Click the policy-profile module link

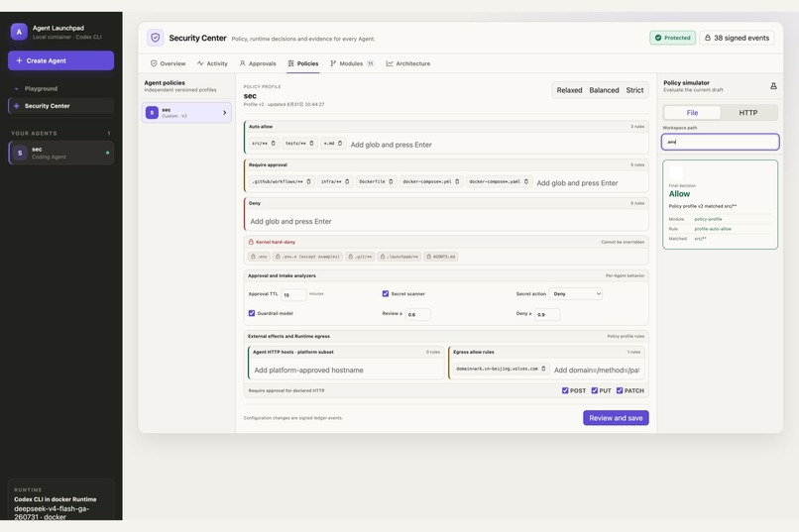click(708, 219)
